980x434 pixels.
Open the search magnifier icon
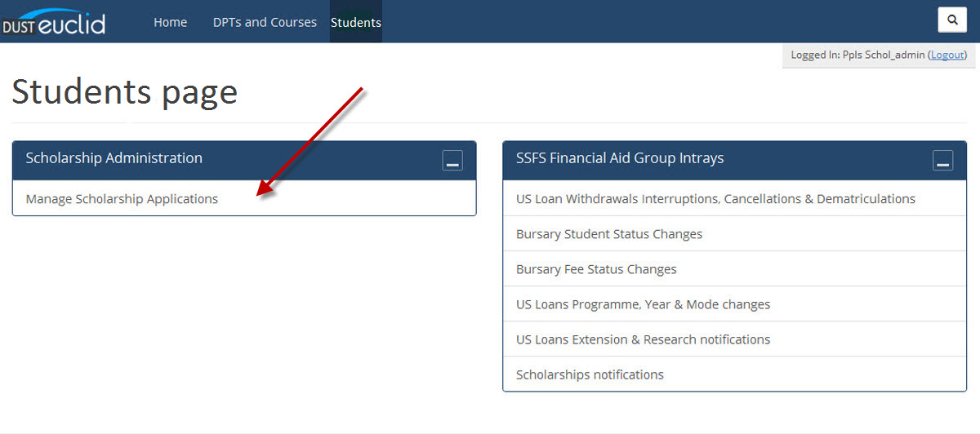952,20
